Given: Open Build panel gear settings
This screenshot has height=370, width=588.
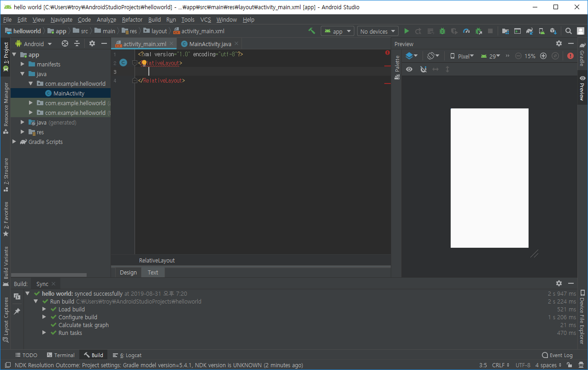Looking at the screenshot, I should (x=559, y=283).
